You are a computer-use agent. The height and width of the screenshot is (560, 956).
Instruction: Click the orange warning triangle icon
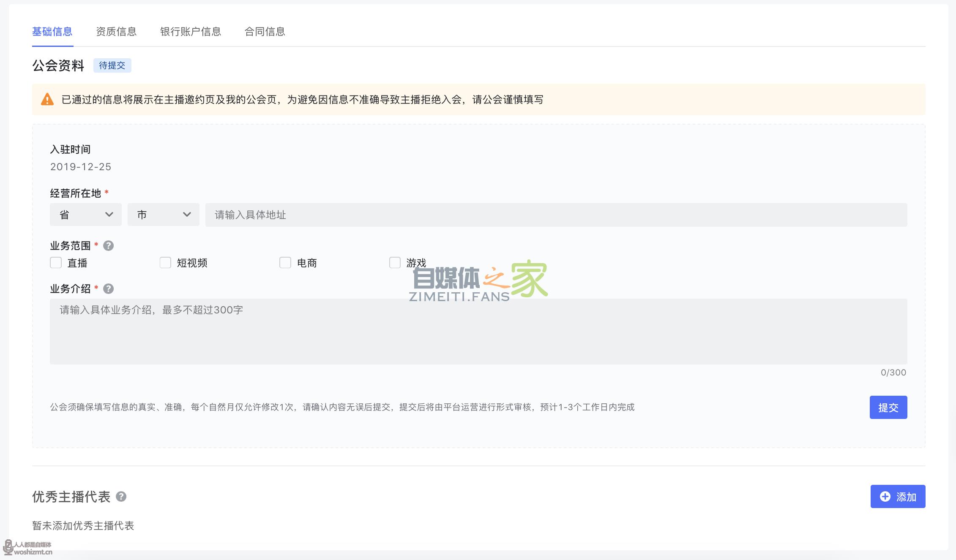[x=47, y=100]
